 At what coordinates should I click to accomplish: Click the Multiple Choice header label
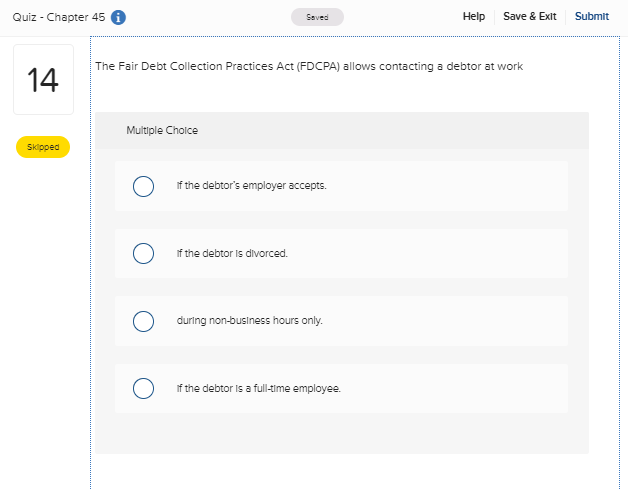tap(162, 131)
